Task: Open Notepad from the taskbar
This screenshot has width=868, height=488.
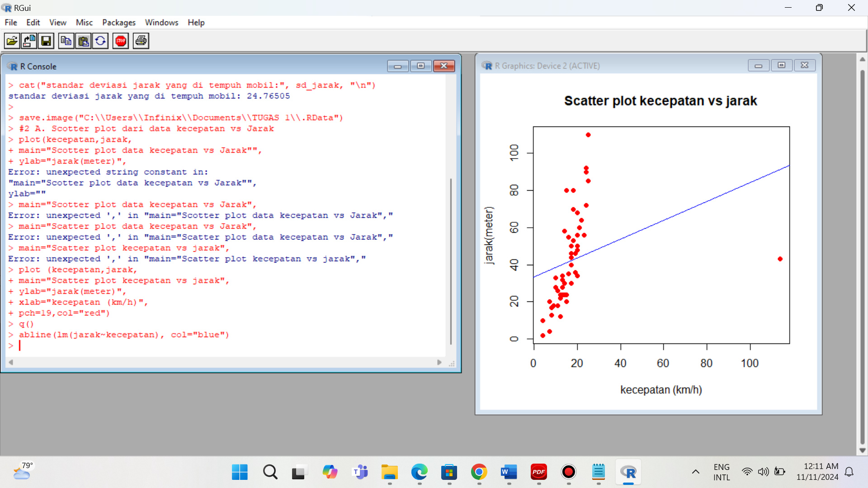Action: click(598, 472)
